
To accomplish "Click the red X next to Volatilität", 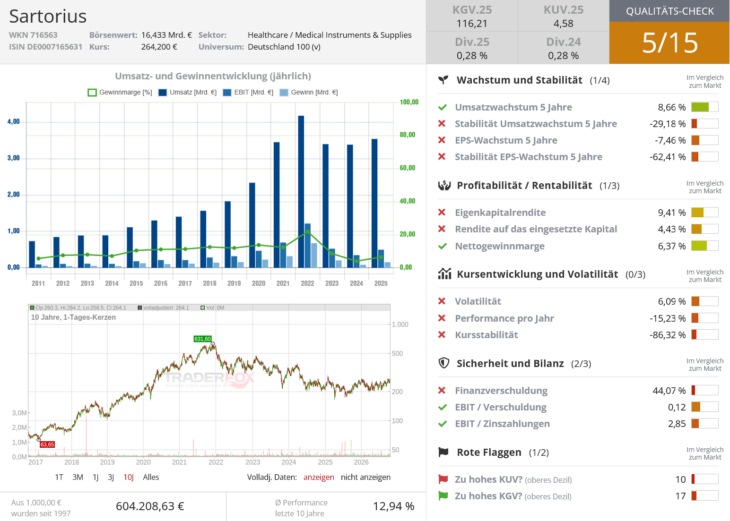I will tap(442, 301).
